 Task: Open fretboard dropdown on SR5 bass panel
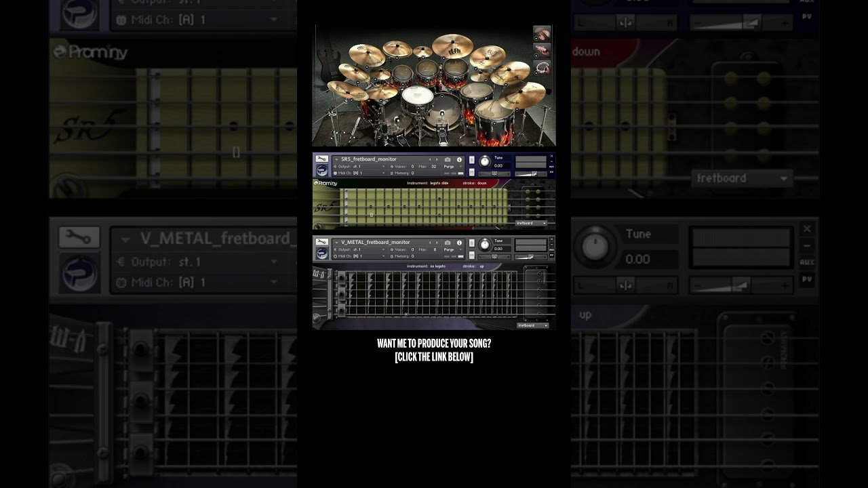pos(531,223)
